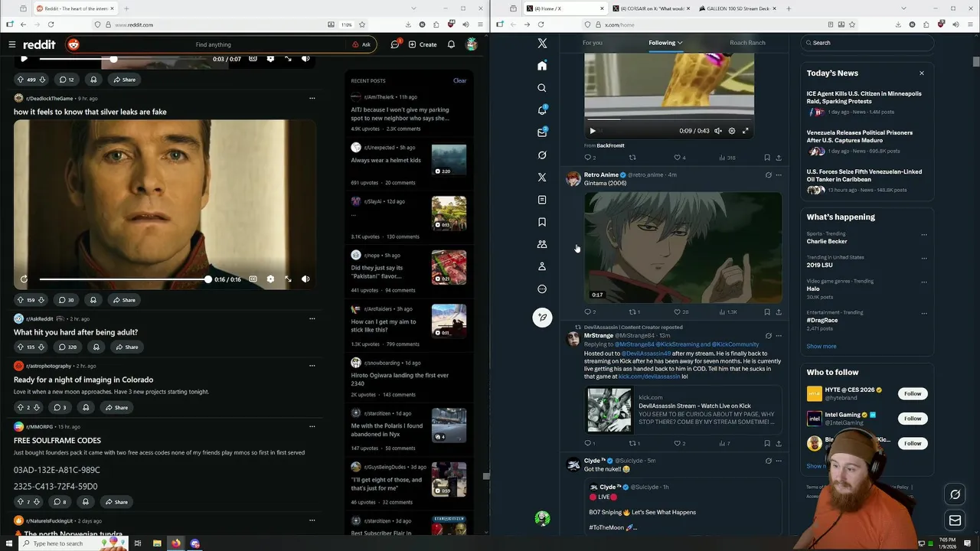Open options menu for r/DeadlockTheGame post

click(x=312, y=98)
